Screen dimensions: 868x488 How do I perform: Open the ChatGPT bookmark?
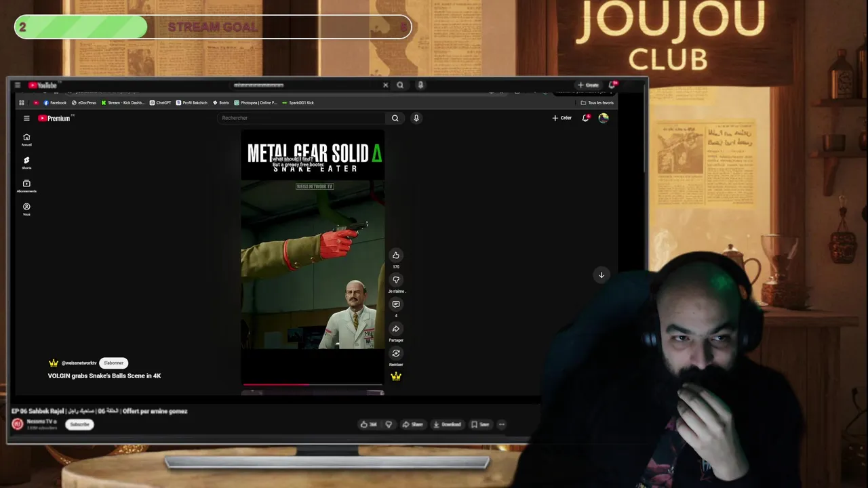tap(161, 103)
